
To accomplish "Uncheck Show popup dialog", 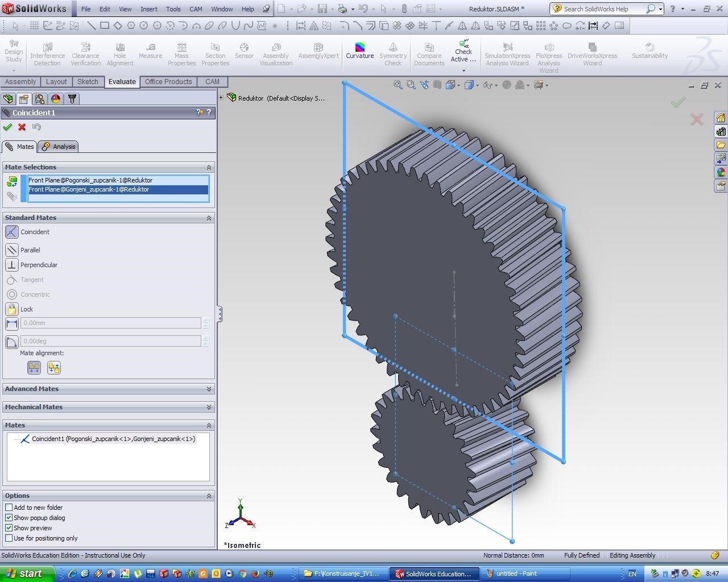I will [9, 518].
